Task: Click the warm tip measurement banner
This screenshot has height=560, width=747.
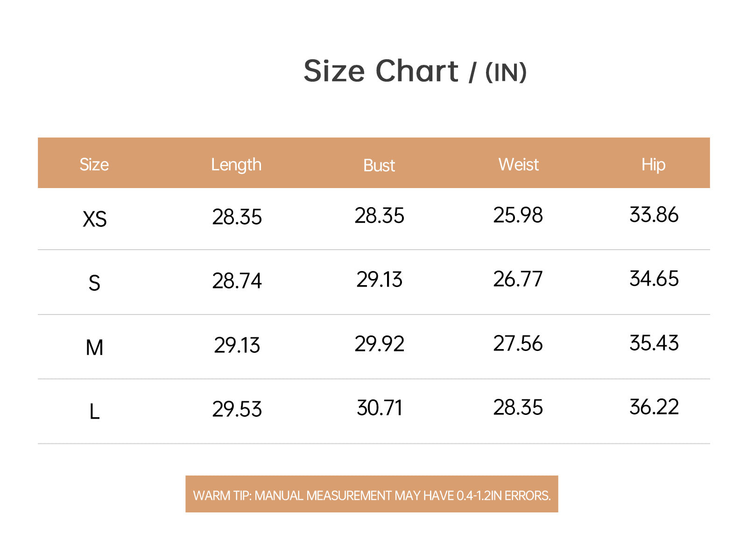Action: coord(372,494)
